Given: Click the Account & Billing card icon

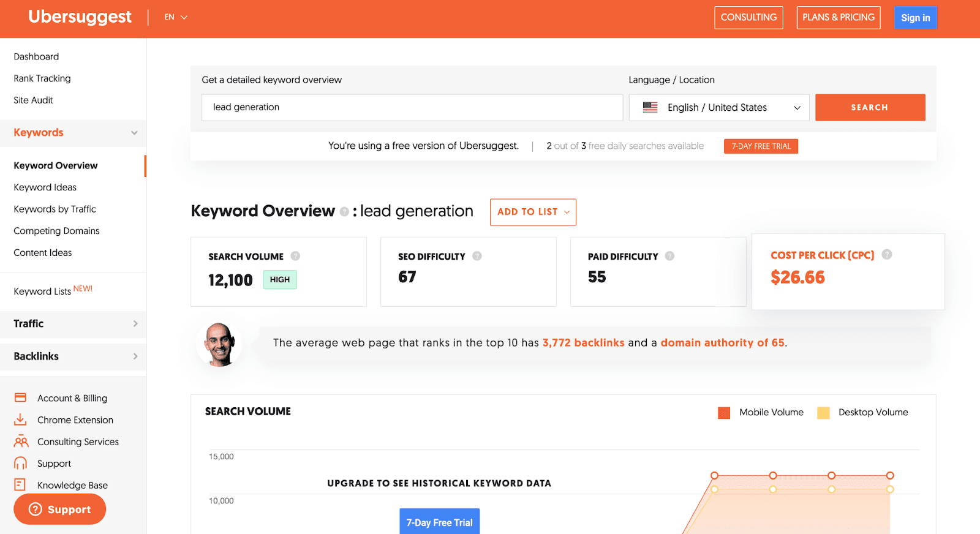Looking at the screenshot, I should [x=20, y=398].
